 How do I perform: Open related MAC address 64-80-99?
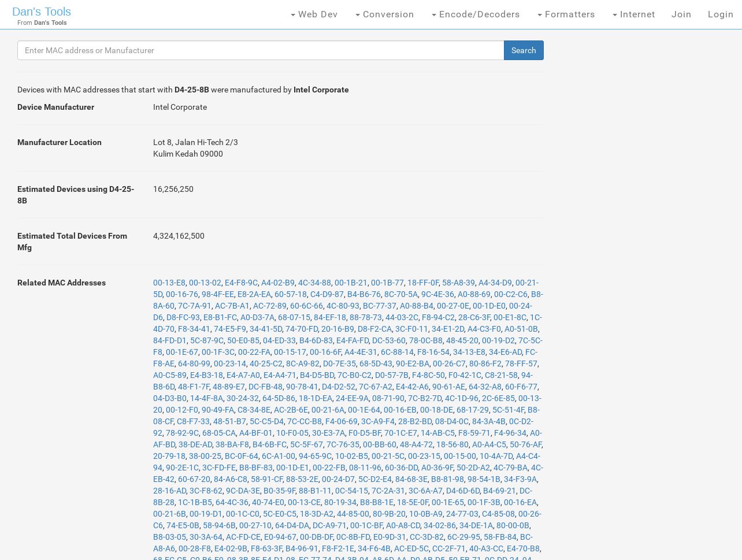[194, 364]
